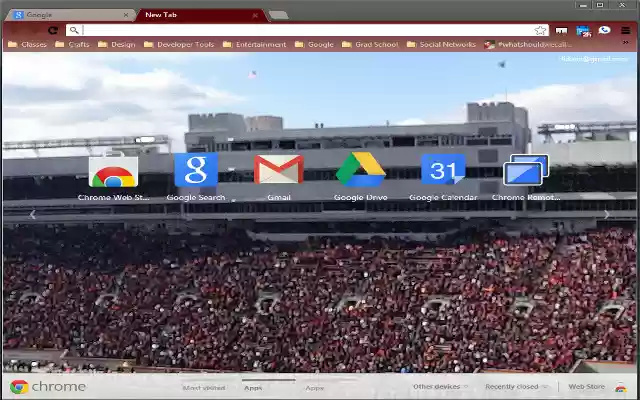Open the Design bookmark folder
640x400 pixels.
(x=116, y=44)
